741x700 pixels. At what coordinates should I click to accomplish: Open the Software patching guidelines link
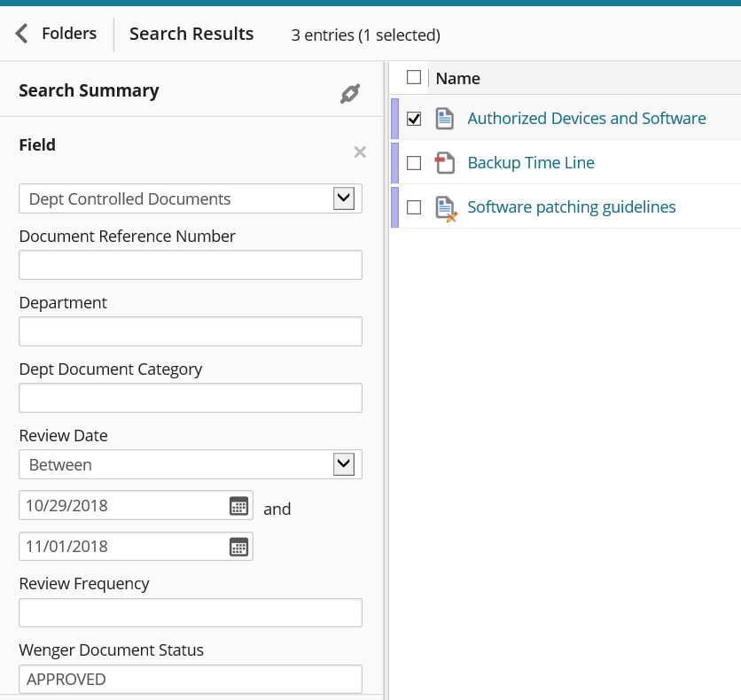[571, 207]
